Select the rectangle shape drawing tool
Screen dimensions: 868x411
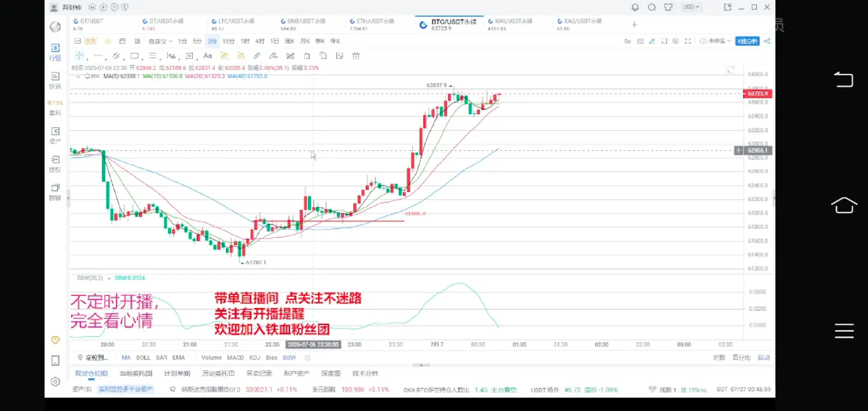134,56
